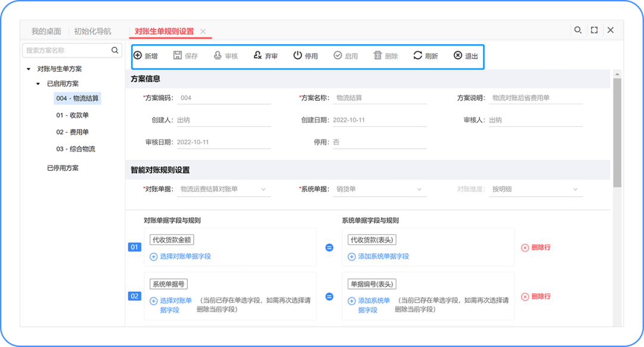
Task: Click plus icon of 添加系统单据字段 in row 01
Action: (x=352, y=256)
